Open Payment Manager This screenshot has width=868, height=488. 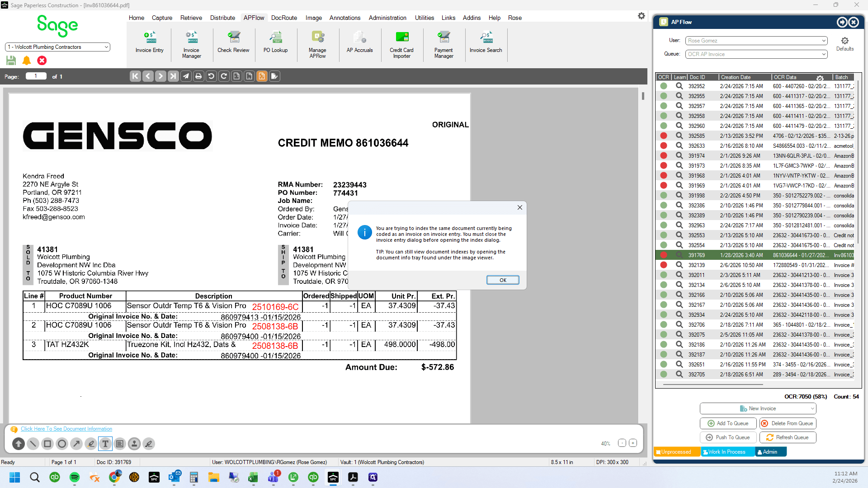tap(443, 45)
